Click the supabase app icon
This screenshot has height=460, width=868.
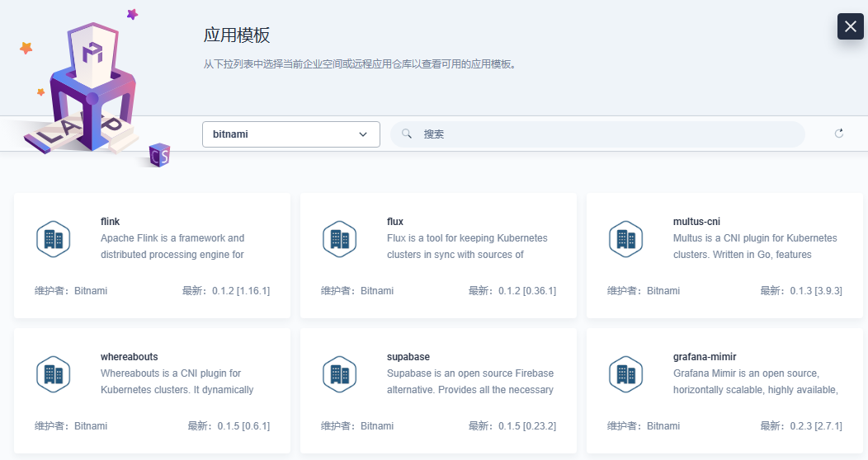(339, 374)
